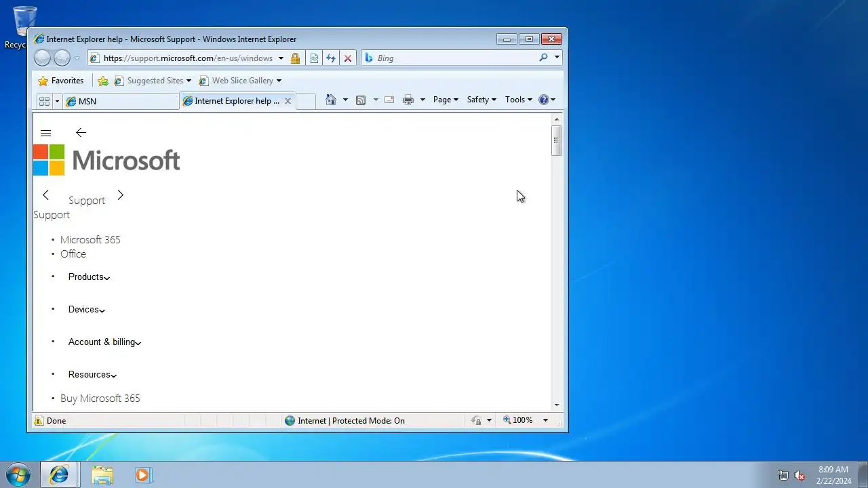
Task: Open the tab list dropdown arrow
Action: point(57,101)
